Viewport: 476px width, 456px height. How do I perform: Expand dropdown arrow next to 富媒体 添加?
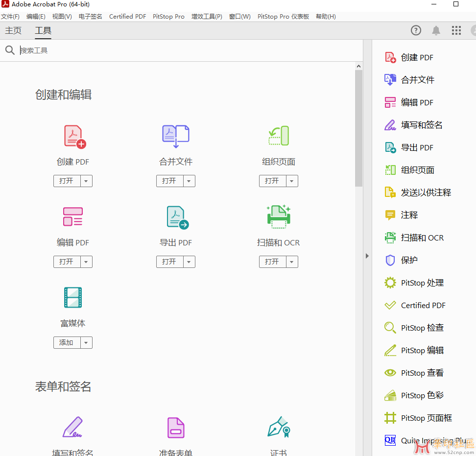(86, 343)
